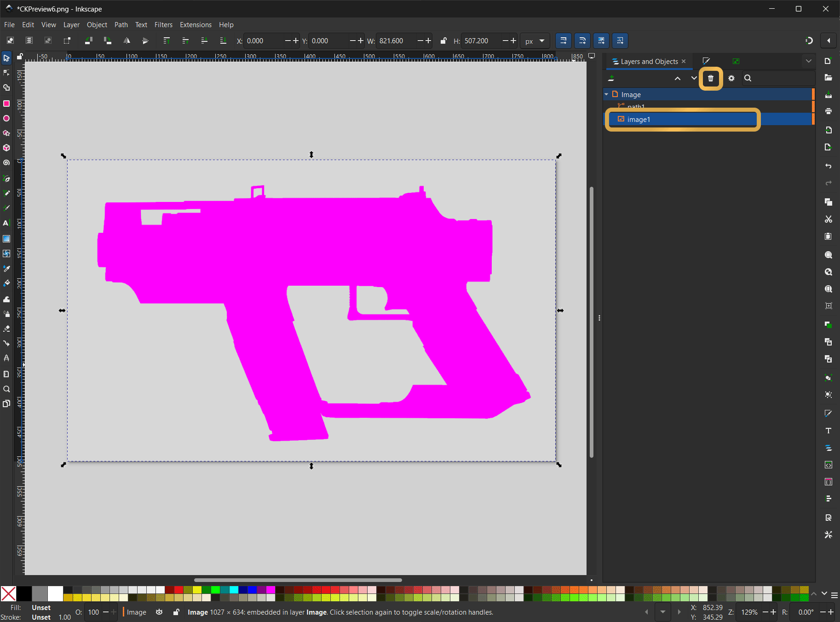Move selection up with arrow in Layers panel
This screenshot has height=622, width=840.
pos(678,78)
